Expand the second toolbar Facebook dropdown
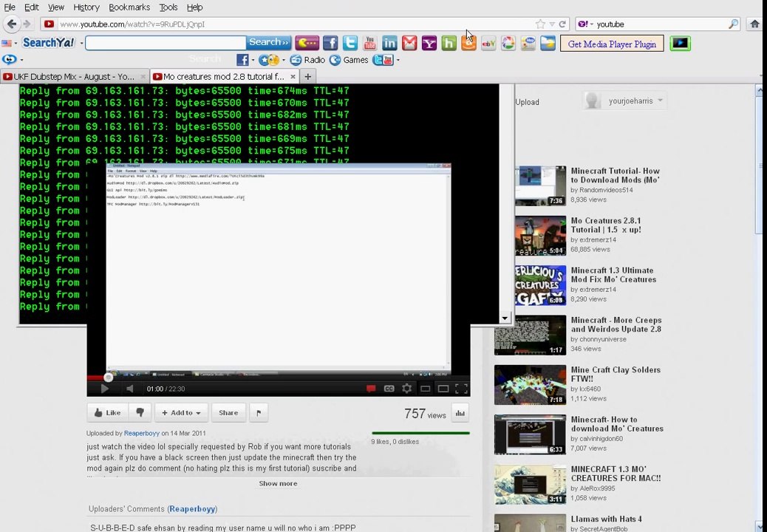Viewport: 767px width, 532px height. click(x=253, y=60)
